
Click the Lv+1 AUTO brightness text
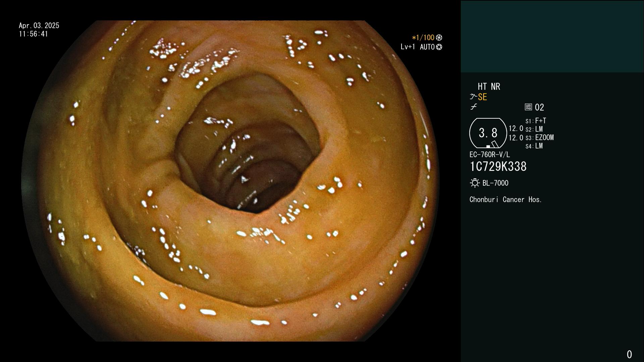418,47
